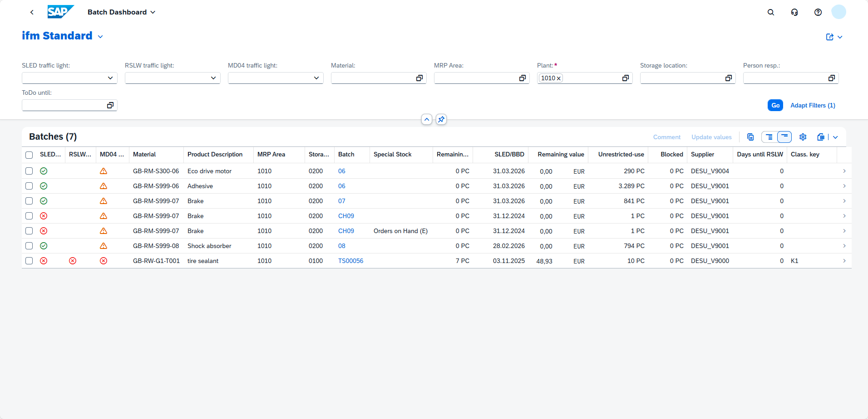
Task: Toggle the select all rows checkbox
Action: click(29, 155)
